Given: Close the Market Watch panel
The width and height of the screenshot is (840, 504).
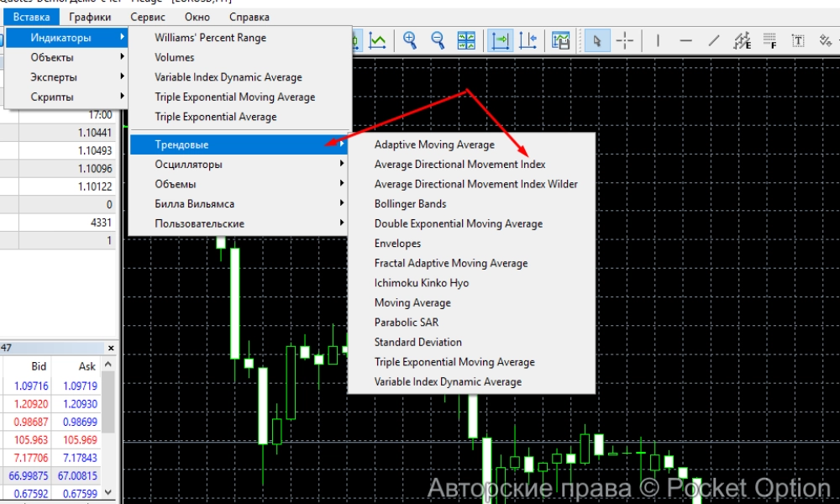Looking at the screenshot, I should coord(111,348).
